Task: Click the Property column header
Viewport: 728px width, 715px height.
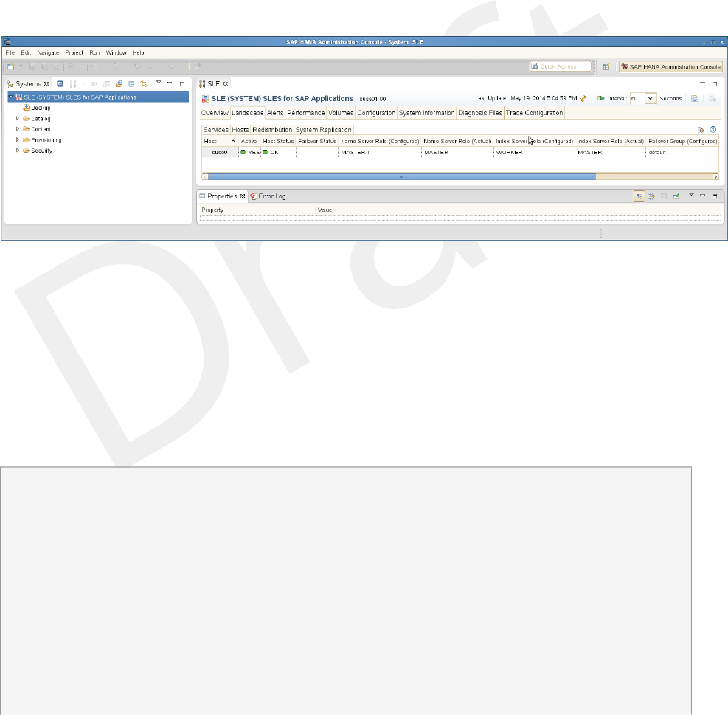Action: [257, 210]
